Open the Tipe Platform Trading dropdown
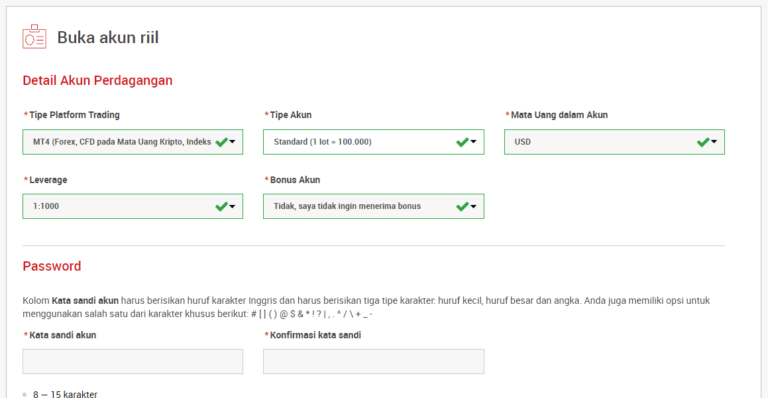 (133, 142)
